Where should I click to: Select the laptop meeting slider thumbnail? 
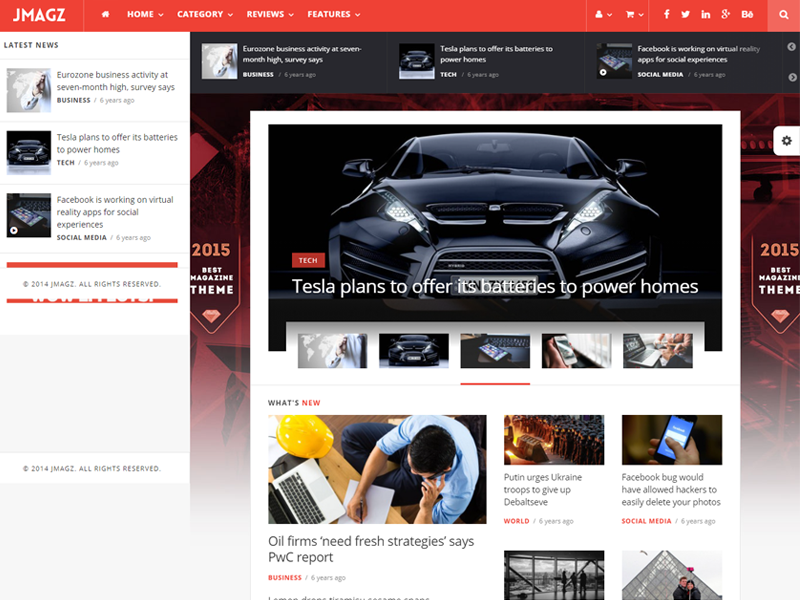[x=658, y=351]
